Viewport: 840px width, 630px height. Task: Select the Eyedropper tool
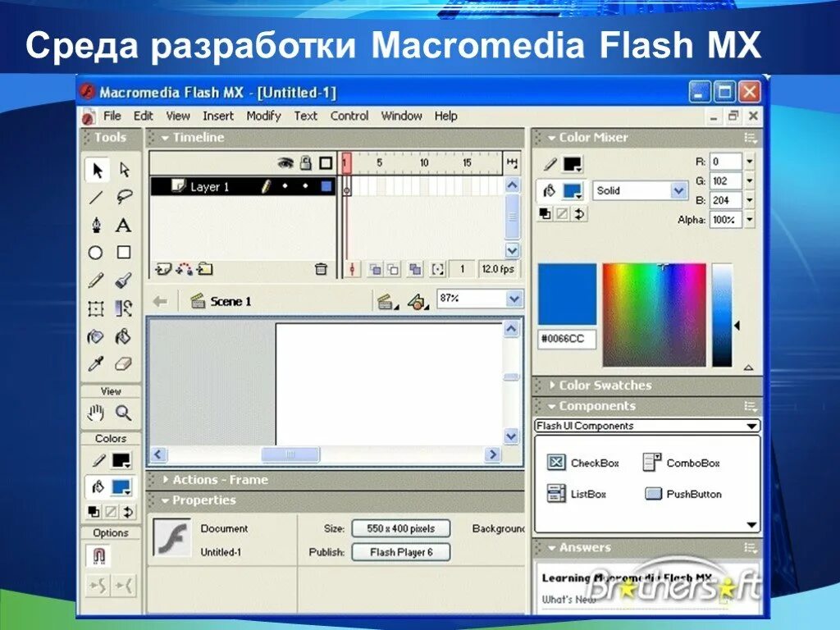click(x=96, y=364)
